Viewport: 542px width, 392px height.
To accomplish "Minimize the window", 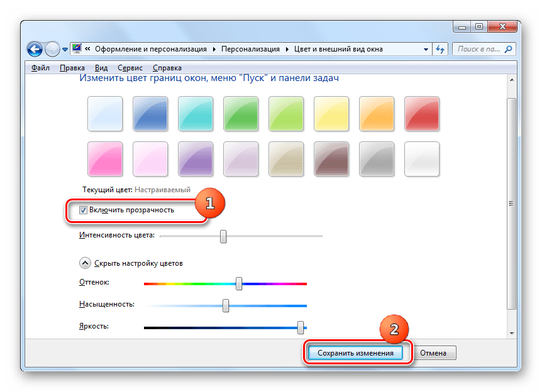I will (462, 26).
